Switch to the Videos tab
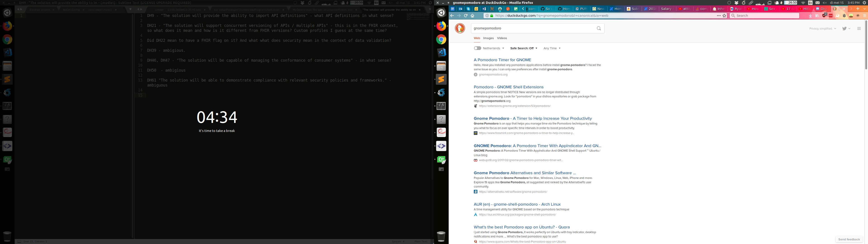The image size is (868, 244). (x=502, y=38)
